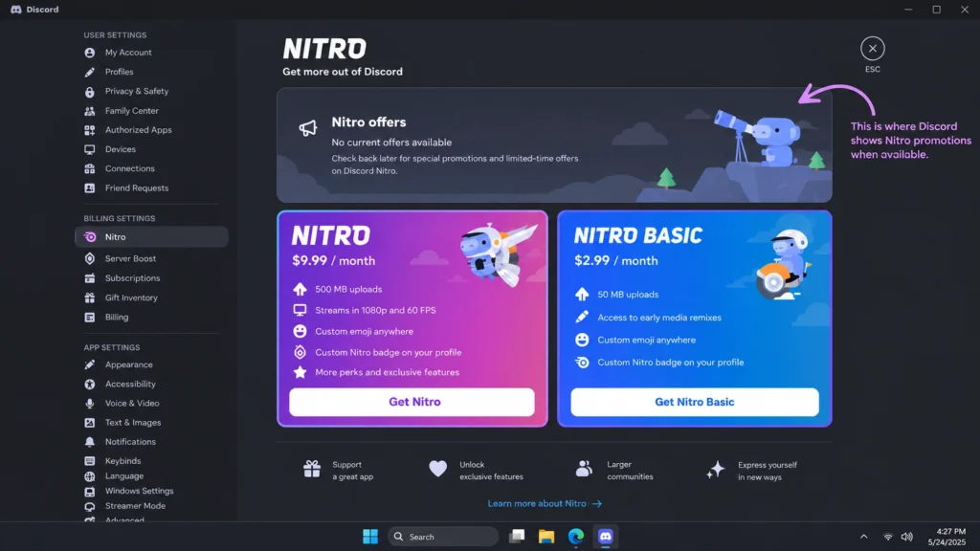
Task: Click the Gift Inventory gift icon
Action: point(90,298)
